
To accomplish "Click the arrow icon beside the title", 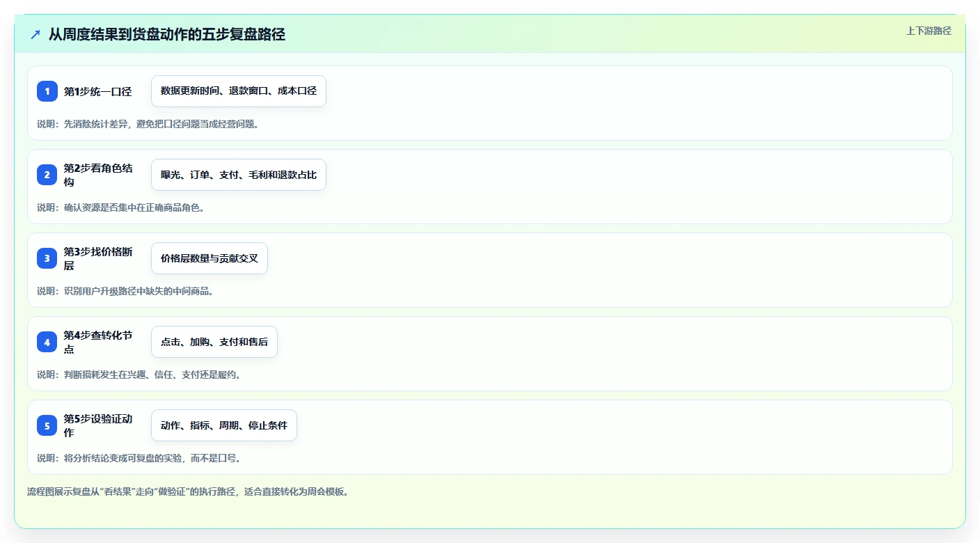I will (35, 34).
